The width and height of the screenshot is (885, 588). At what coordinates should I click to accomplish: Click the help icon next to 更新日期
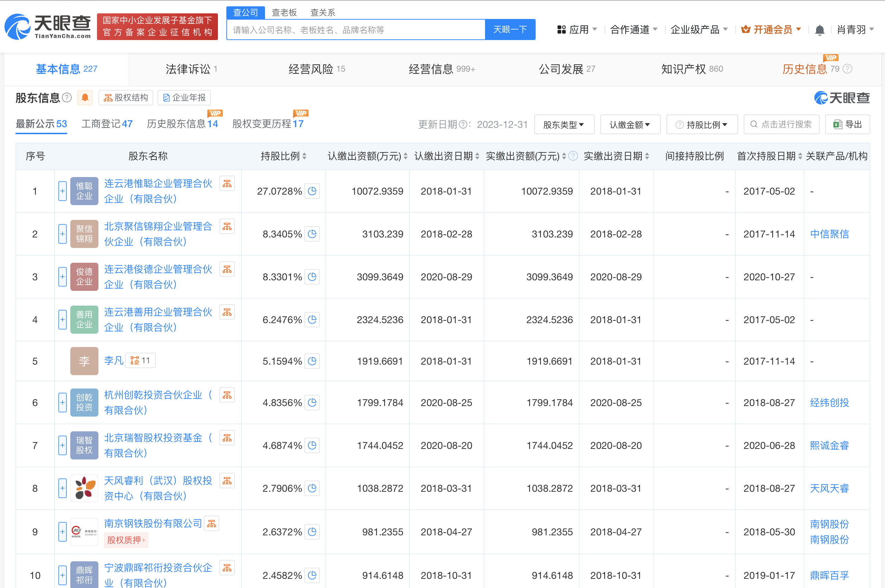(463, 124)
